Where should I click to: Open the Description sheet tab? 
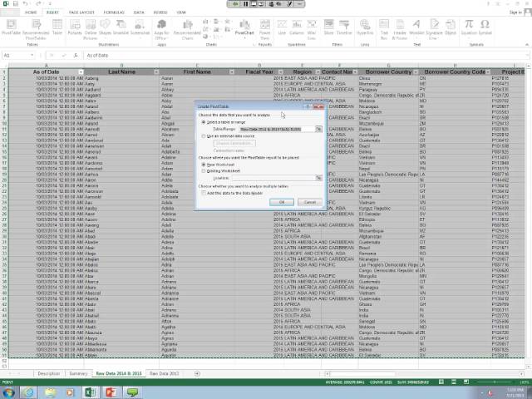click(48, 373)
